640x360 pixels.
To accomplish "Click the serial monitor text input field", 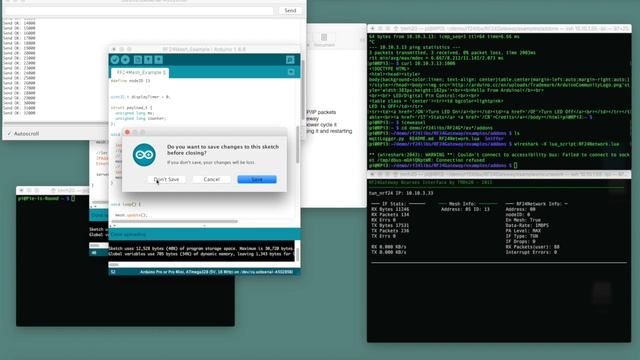I will point(139,11).
